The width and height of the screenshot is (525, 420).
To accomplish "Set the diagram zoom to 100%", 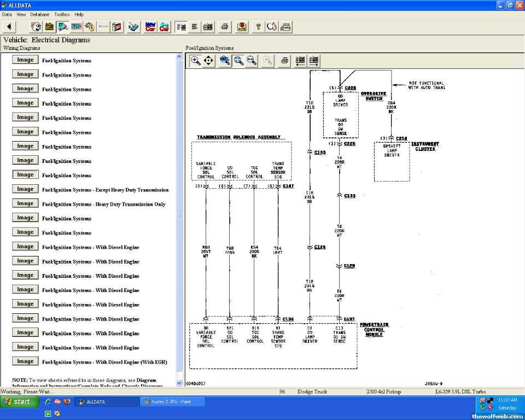I will click(225, 61).
